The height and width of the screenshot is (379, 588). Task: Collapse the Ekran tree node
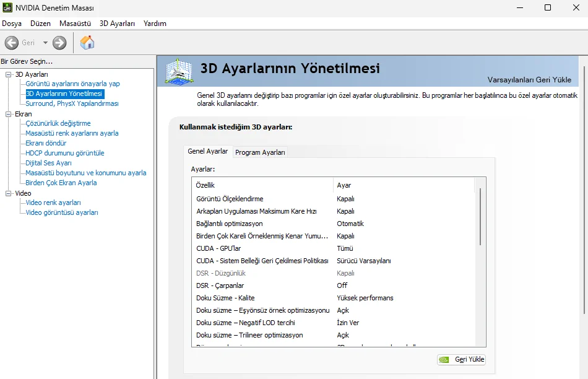tap(8, 114)
